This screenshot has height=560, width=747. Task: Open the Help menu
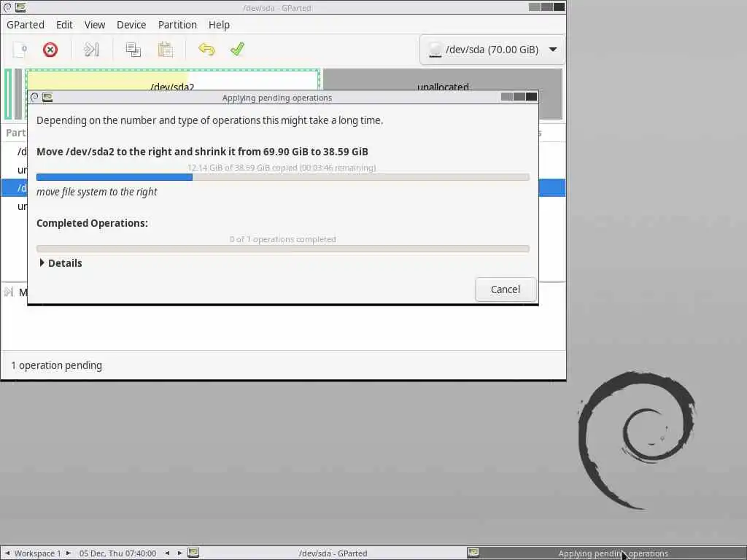coord(219,25)
